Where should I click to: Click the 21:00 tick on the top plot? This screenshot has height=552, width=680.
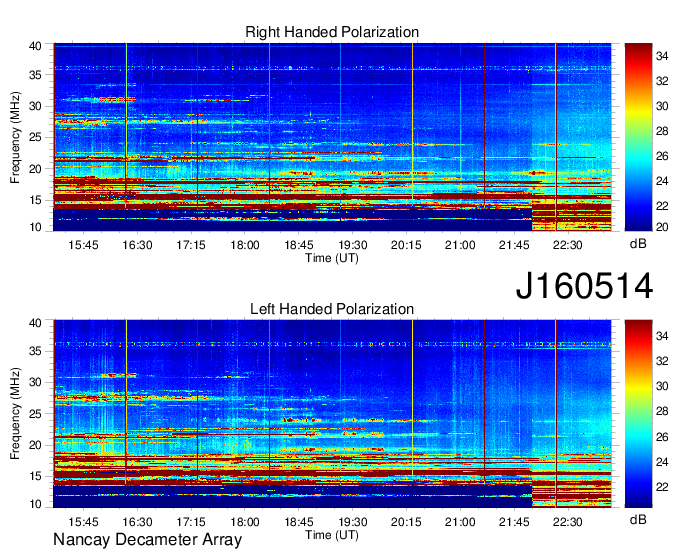click(x=460, y=245)
